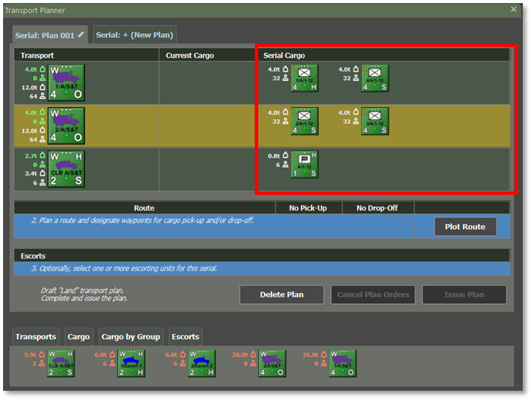Viewport: 532px width, 400px height.
Task: Switch to the Cargo tab
Action: pos(79,336)
